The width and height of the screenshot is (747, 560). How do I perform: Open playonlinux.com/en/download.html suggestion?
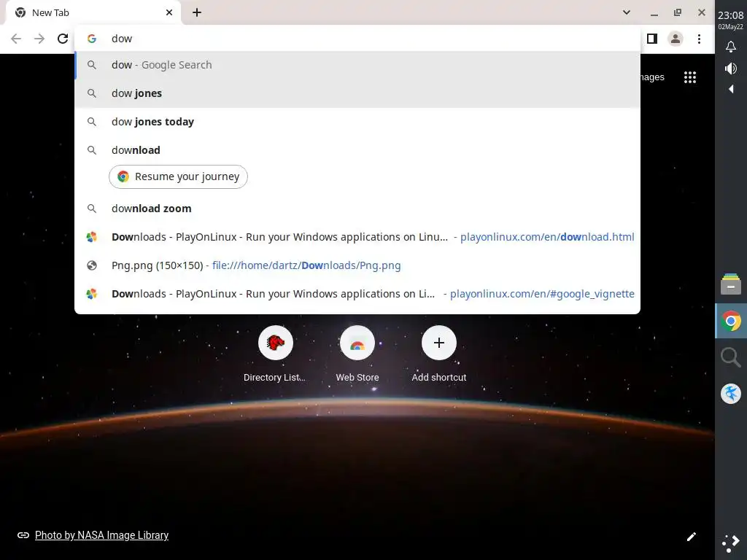tap(357, 237)
